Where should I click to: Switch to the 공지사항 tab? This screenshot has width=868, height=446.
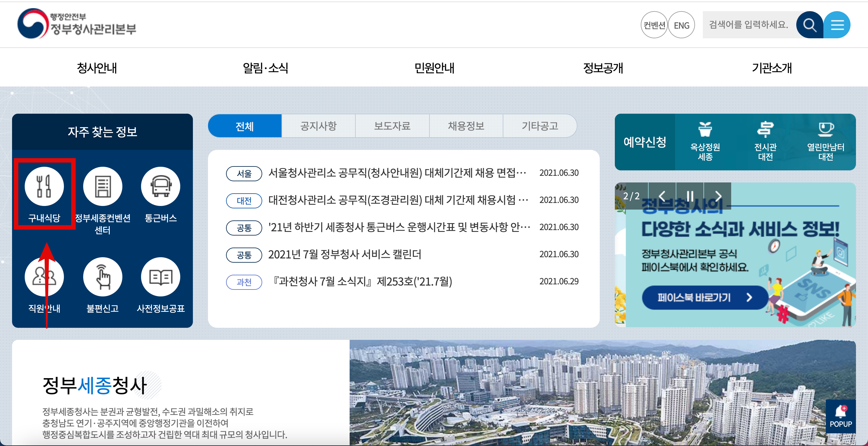click(x=319, y=126)
